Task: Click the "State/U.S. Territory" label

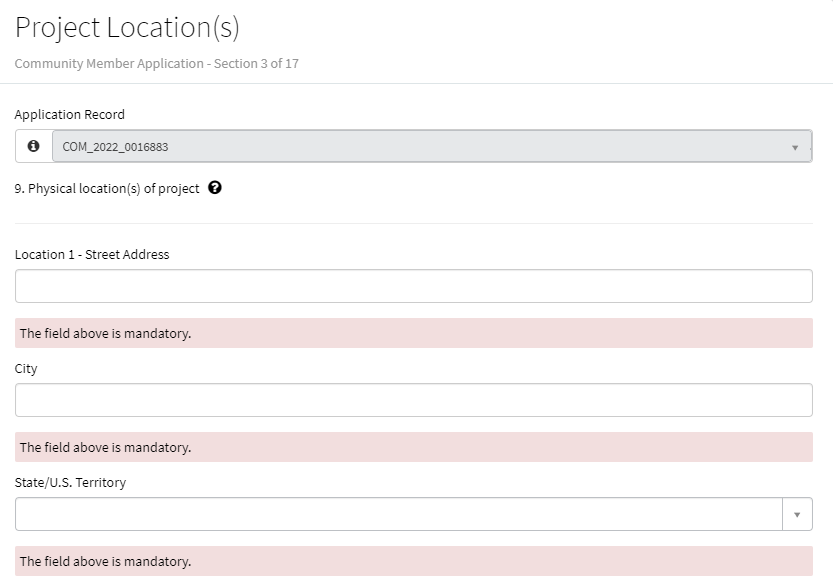Action: 70,482
